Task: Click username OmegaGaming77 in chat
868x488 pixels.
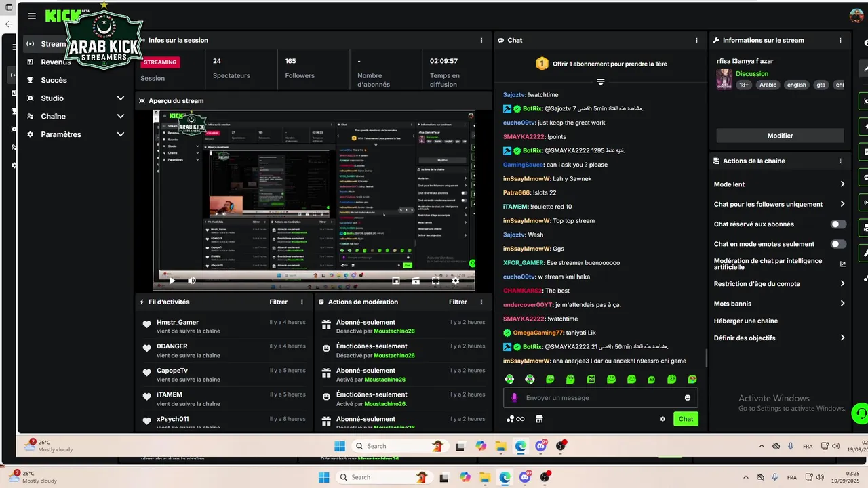Action: pyautogui.click(x=538, y=333)
